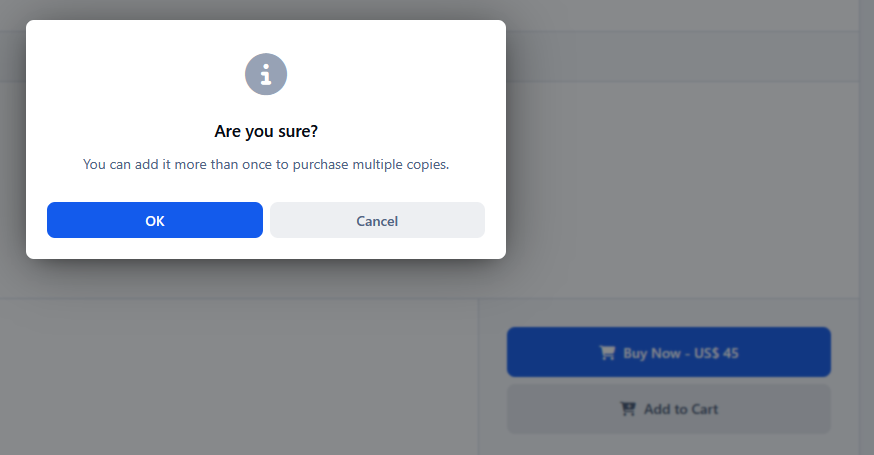Dismiss the dialog with Cancel

pos(377,220)
